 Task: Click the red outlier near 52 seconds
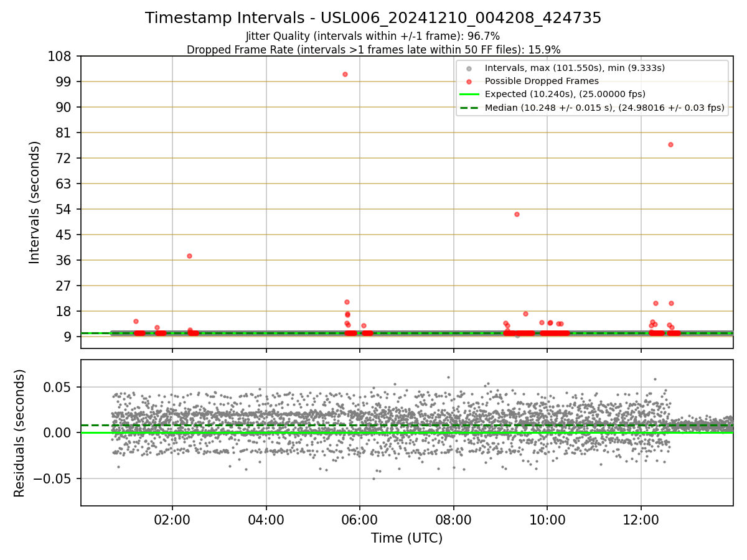click(517, 214)
